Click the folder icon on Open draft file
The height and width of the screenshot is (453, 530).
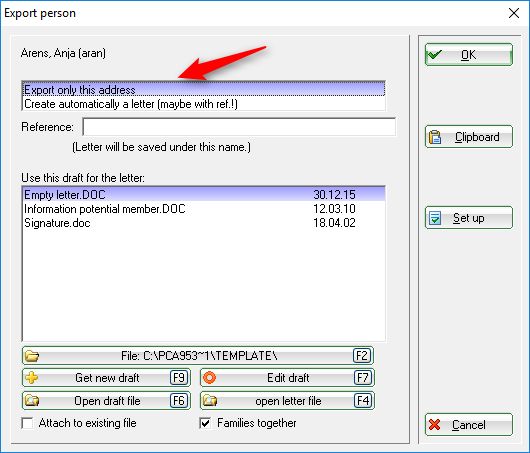[32, 401]
